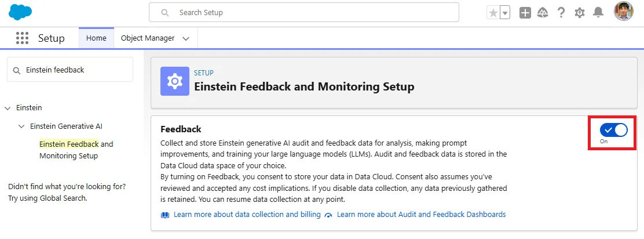Click the gauge icon before Dashboards link
The width and height of the screenshot is (644, 239).
click(x=328, y=215)
